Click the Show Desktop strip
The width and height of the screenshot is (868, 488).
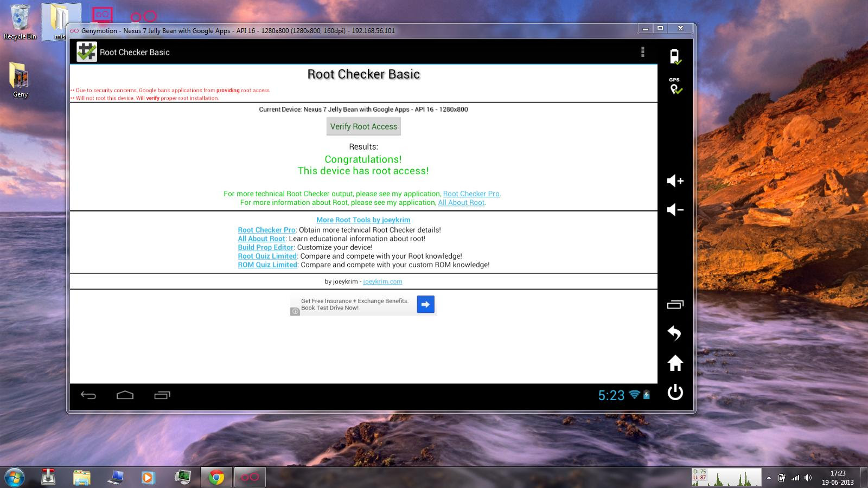click(864, 477)
